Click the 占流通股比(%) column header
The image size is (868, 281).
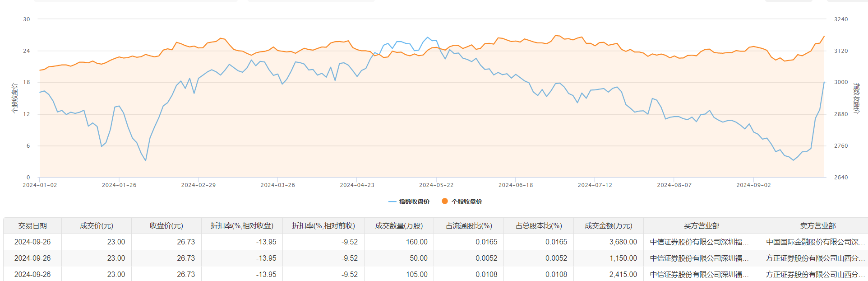tap(469, 226)
